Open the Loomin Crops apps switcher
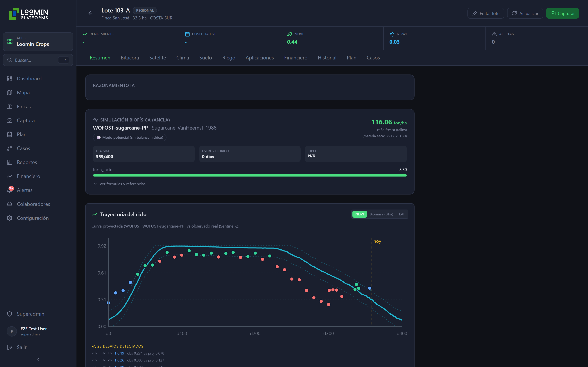This screenshot has width=588, height=367. (38, 41)
